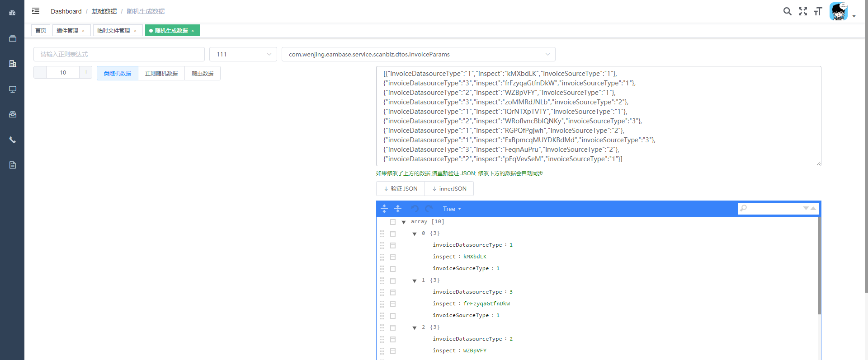This screenshot has height=360, width=868.
Task: Increase the count with plus button
Action: [x=86, y=72]
